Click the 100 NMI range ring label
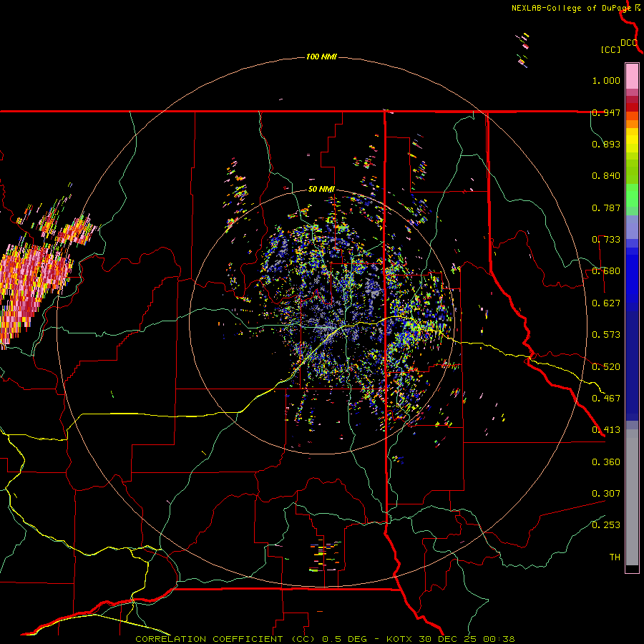The image size is (644, 644). click(x=321, y=57)
